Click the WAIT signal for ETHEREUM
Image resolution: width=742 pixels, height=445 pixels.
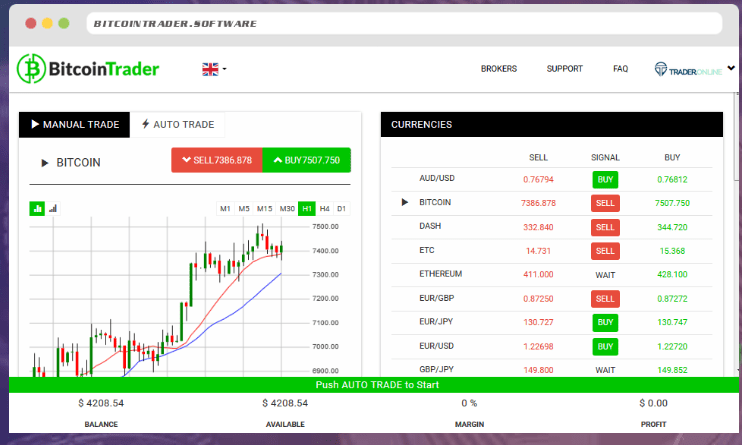(x=605, y=275)
